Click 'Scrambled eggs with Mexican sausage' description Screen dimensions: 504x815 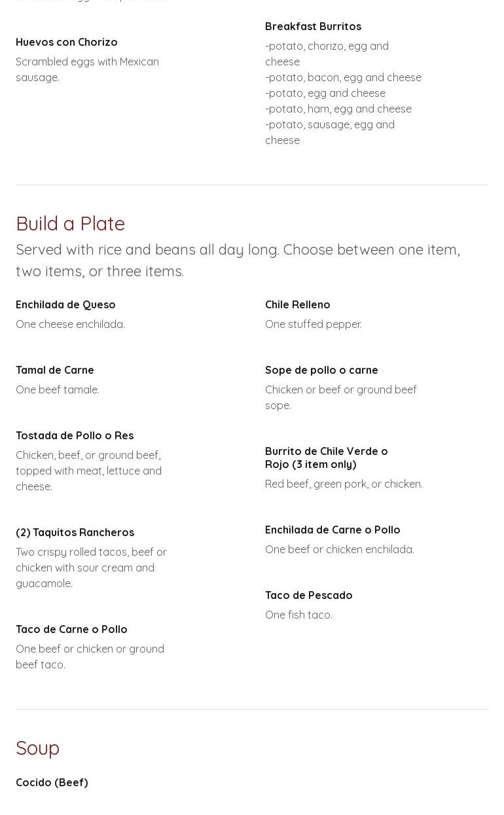coord(87,69)
